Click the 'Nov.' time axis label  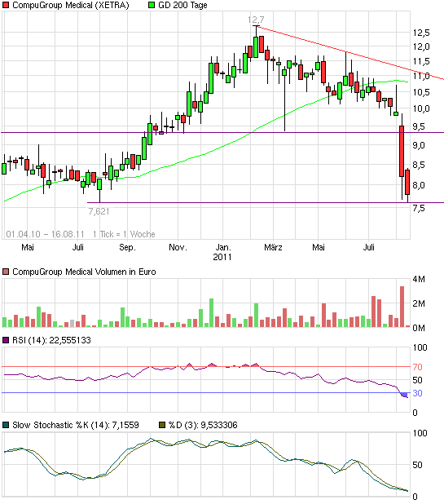(x=178, y=247)
